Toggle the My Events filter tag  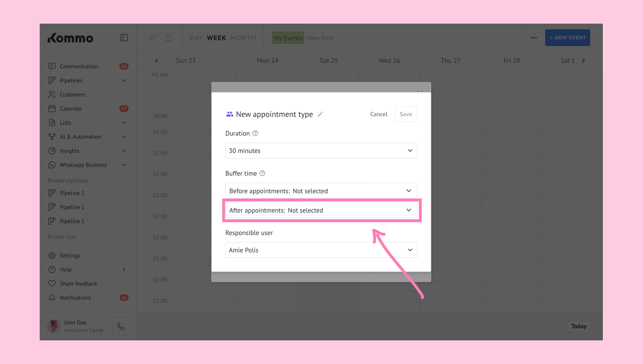[x=288, y=38]
